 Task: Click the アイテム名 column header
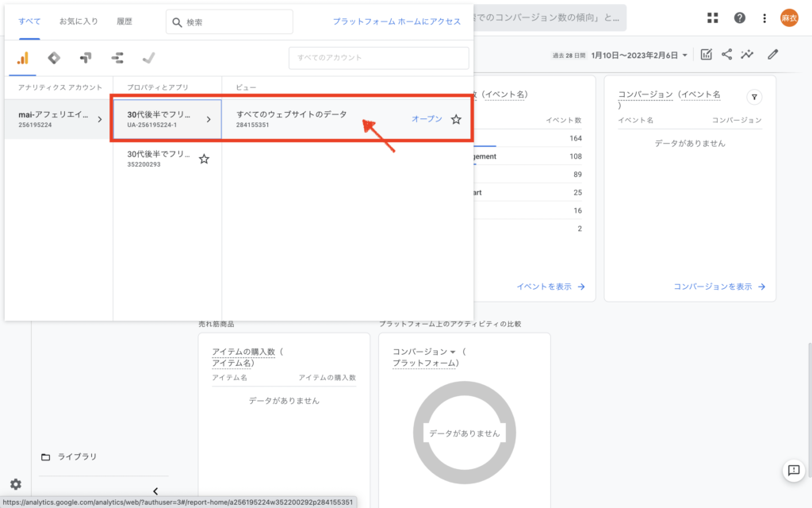click(x=229, y=378)
